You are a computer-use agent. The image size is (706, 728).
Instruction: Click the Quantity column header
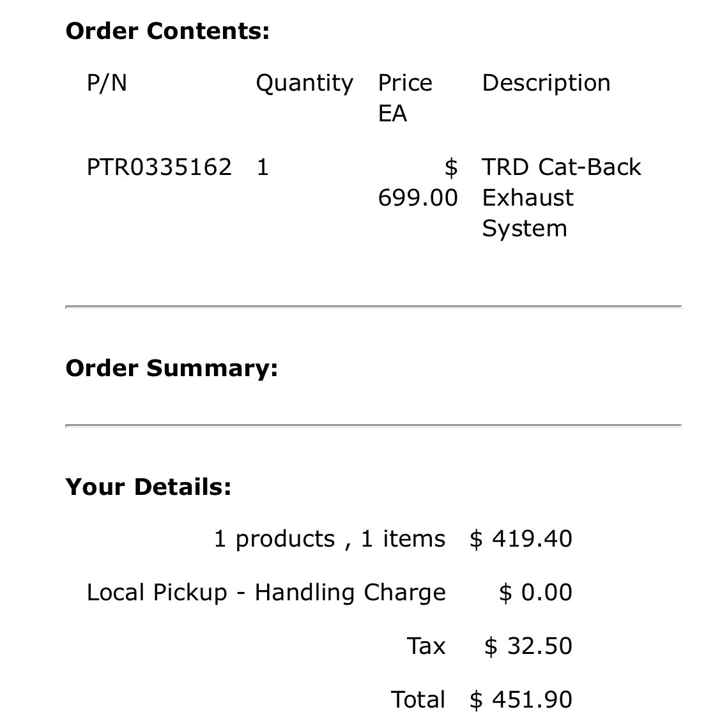[305, 84]
